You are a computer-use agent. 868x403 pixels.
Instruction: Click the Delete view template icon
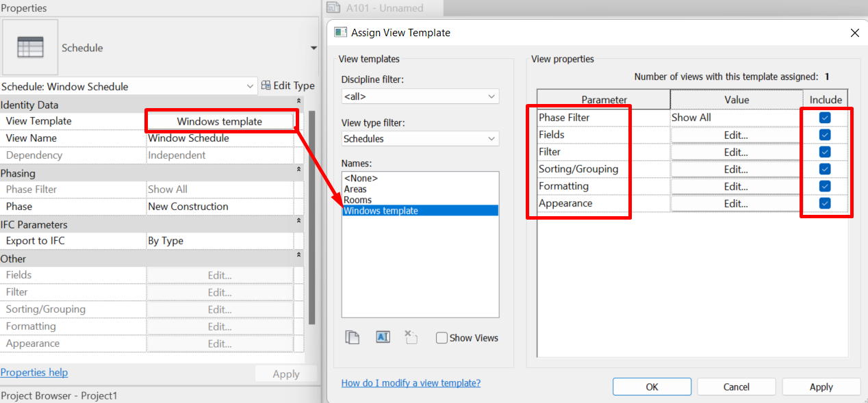click(411, 337)
